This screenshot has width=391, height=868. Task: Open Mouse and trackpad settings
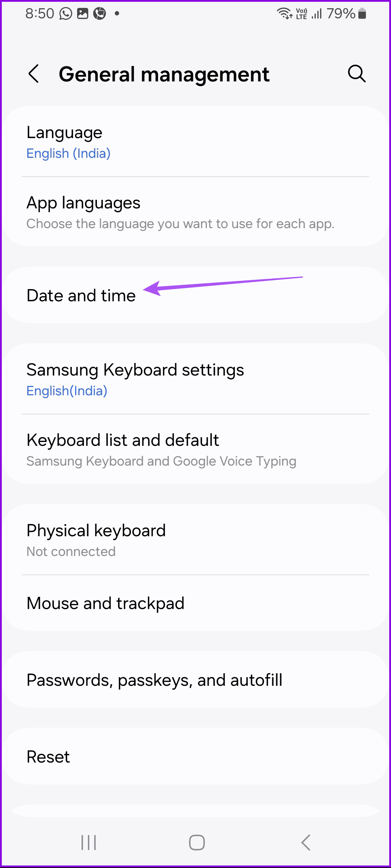pyautogui.click(x=105, y=603)
